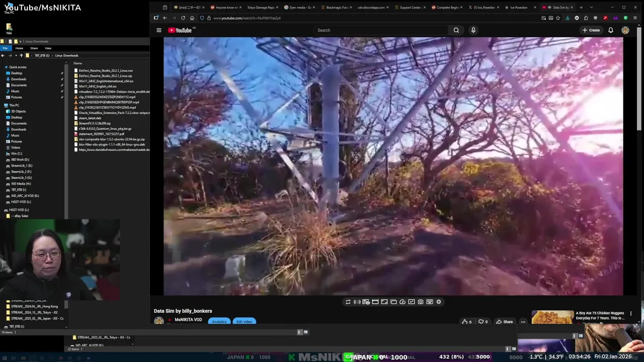Open the Analytics button

click(219, 321)
